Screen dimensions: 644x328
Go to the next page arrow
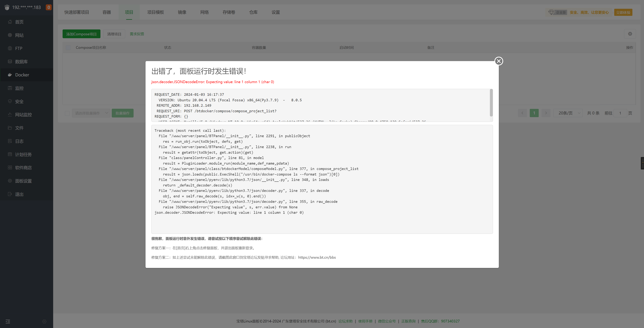pyautogui.click(x=546, y=113)
